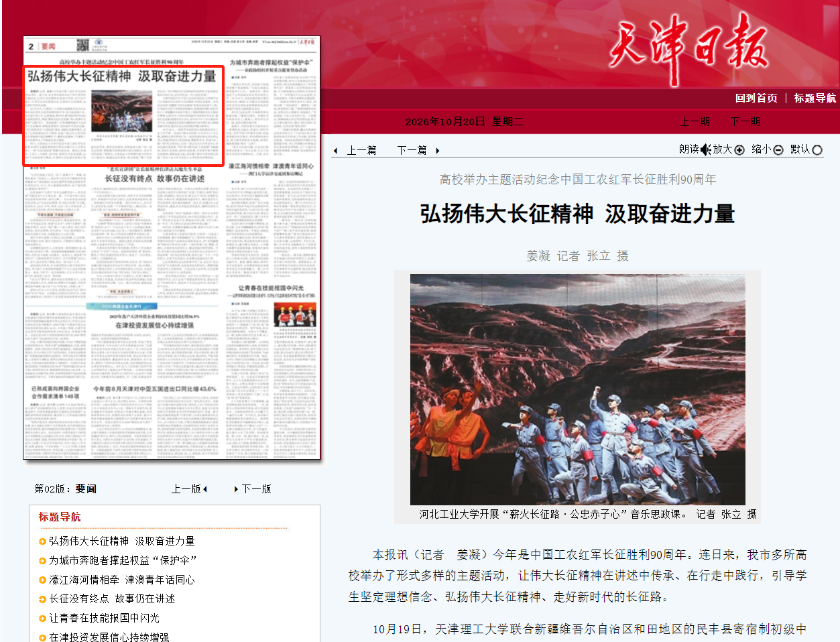The height and width of the screenshot is (642, 840).
Task: Click 长征没有终点 故事仍在讲述 on page thumbnail
Action: 155,179
